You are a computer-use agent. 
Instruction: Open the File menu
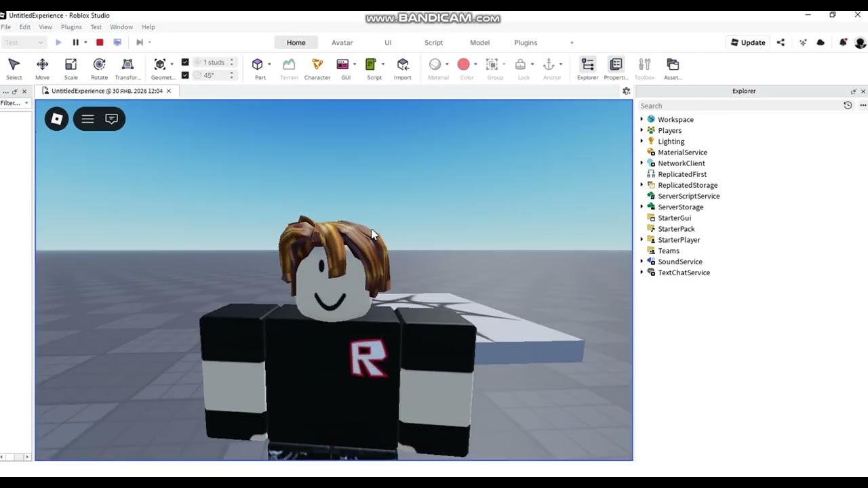coord(5,27)
